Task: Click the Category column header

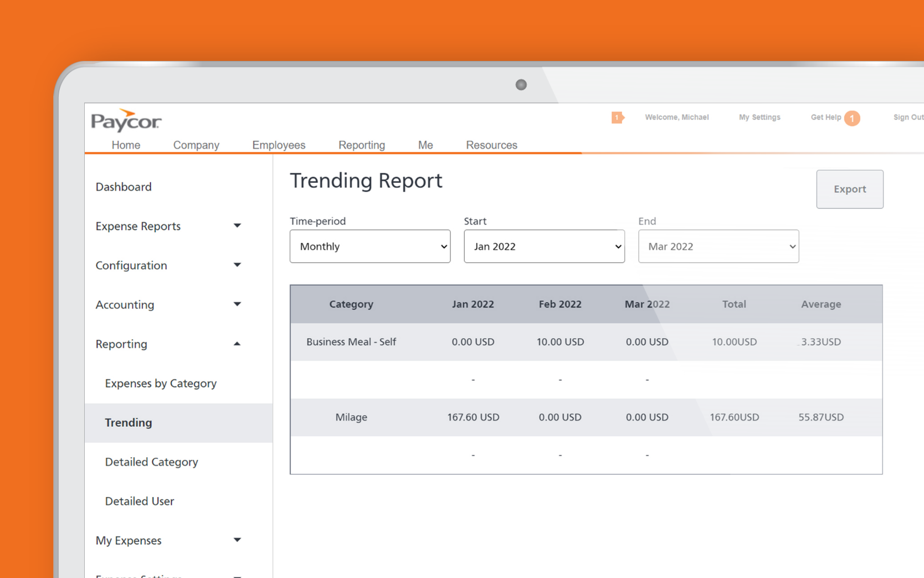Action: [x=351, y=304]
